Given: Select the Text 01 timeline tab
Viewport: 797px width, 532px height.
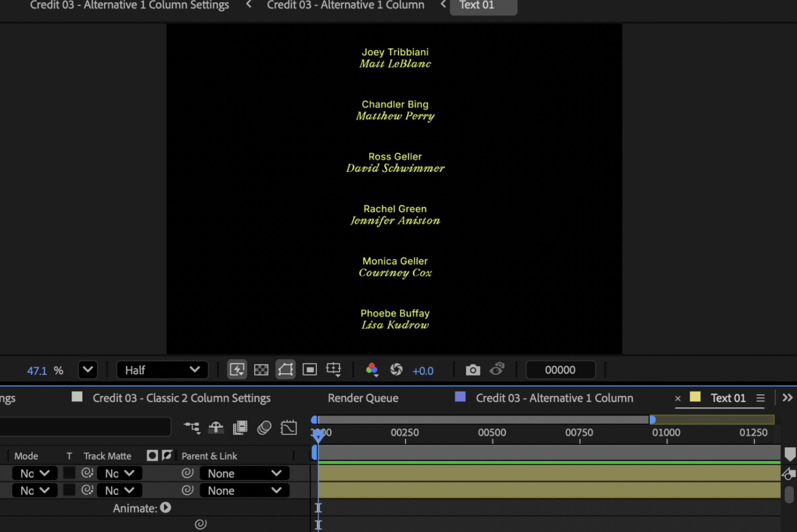Looking at the screenshot, I should (x=728, y=398).
